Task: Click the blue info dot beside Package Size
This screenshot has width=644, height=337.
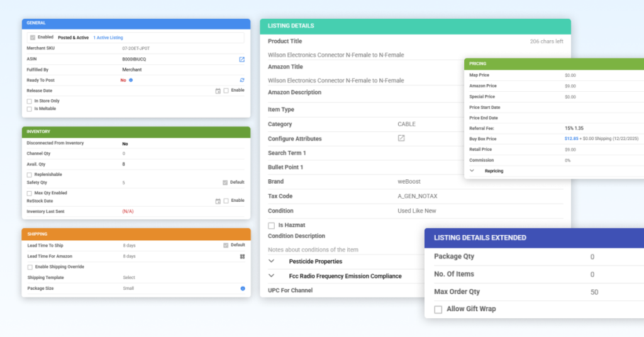Action: [243, 289]
